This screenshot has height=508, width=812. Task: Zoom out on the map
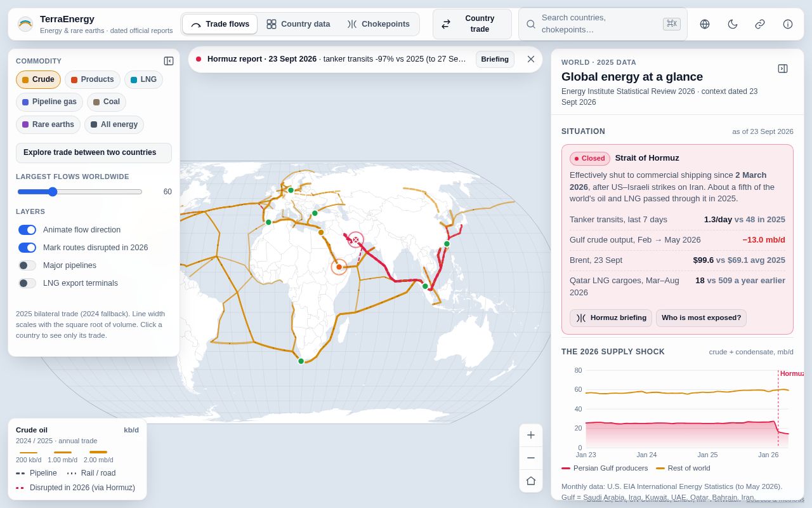click(531, 458)
